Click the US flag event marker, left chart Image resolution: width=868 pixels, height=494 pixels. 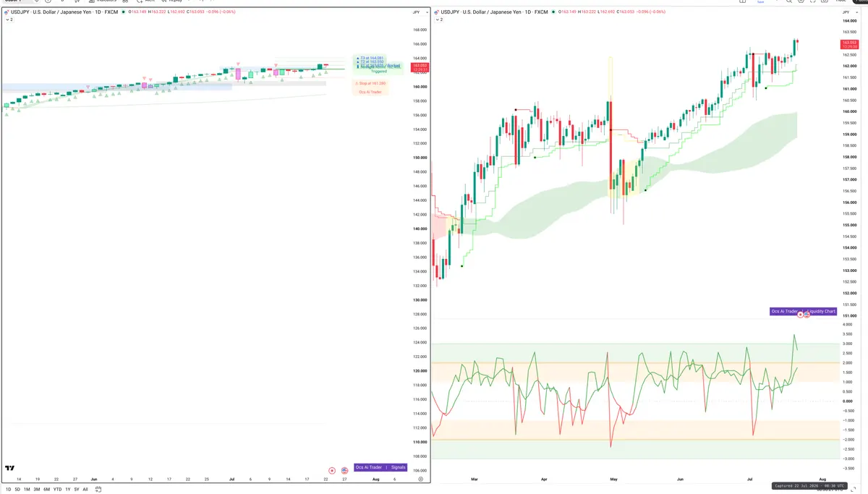click(345, 470)
